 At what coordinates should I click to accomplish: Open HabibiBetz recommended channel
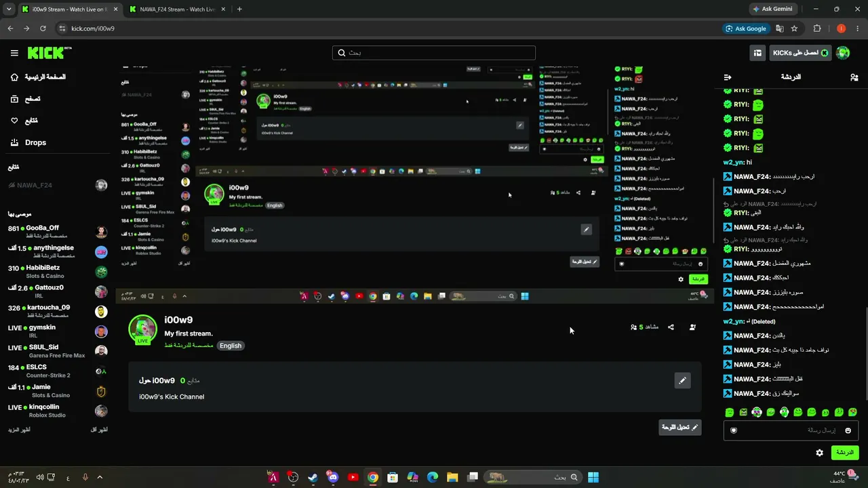click(58, 272)
